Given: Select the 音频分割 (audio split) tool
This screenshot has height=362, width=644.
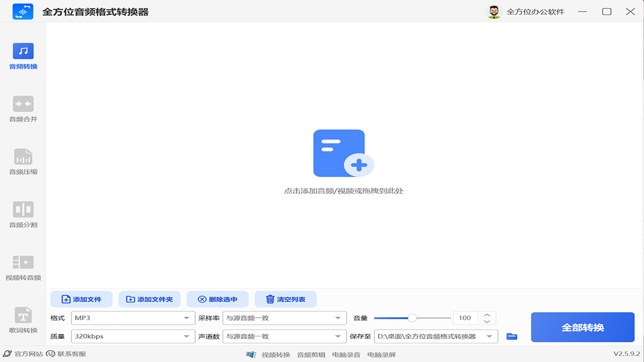Looking at the screenshot, I should (23, 215).
